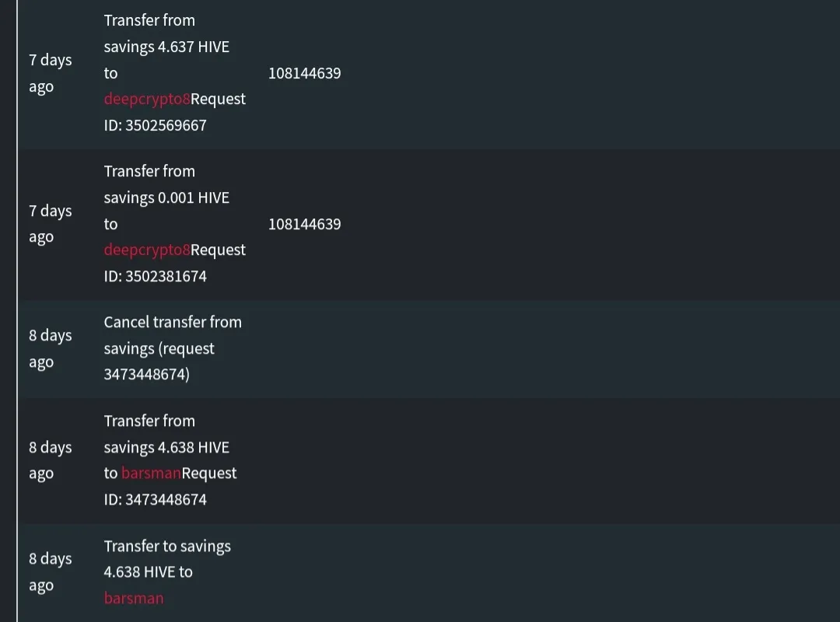Screen dimensions: 840x622
Task: Click 8 days ago timestamp of Transfer to savings row
Action: point(51,571)
